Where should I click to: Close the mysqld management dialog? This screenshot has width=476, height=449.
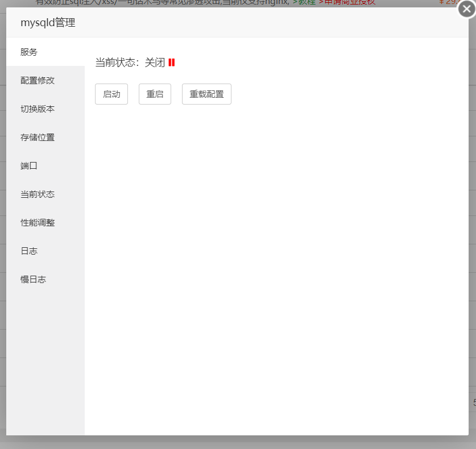(x=466, y=9)
